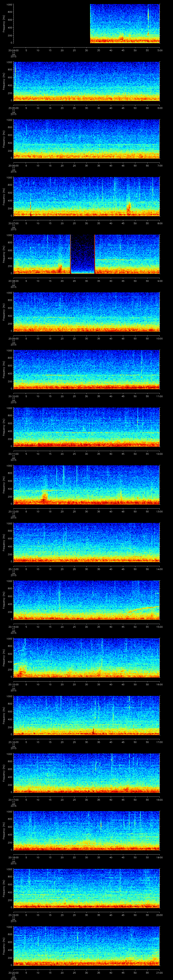The image size is (173, 980).
Task: Click the 20:04:00 start time label
Action: click(13, 50)
